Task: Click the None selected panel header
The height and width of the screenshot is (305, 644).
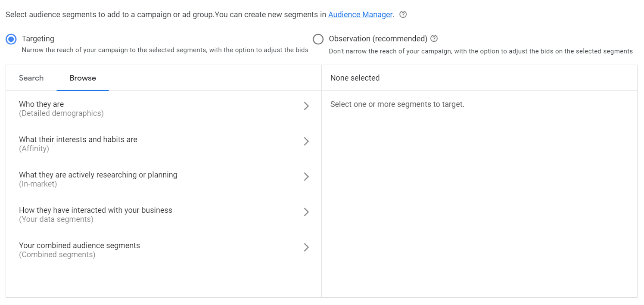Action: point(355,78)
